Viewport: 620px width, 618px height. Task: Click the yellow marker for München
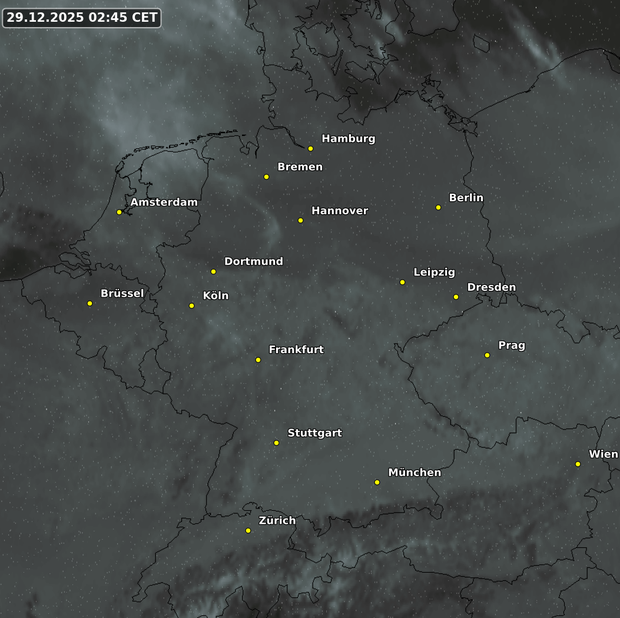pos(377,482)
